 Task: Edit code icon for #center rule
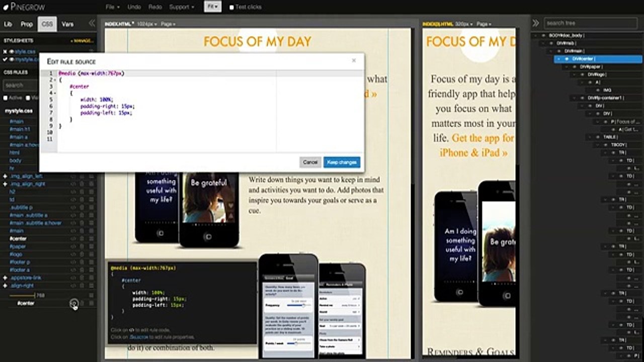[x=73, y=239]
